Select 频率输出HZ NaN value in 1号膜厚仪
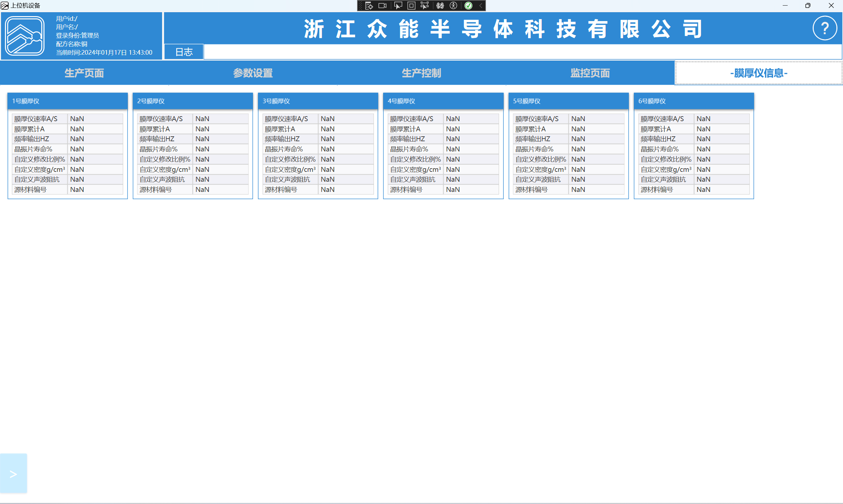This screenshot has width=843, height=504. click(x=95, y=139)
